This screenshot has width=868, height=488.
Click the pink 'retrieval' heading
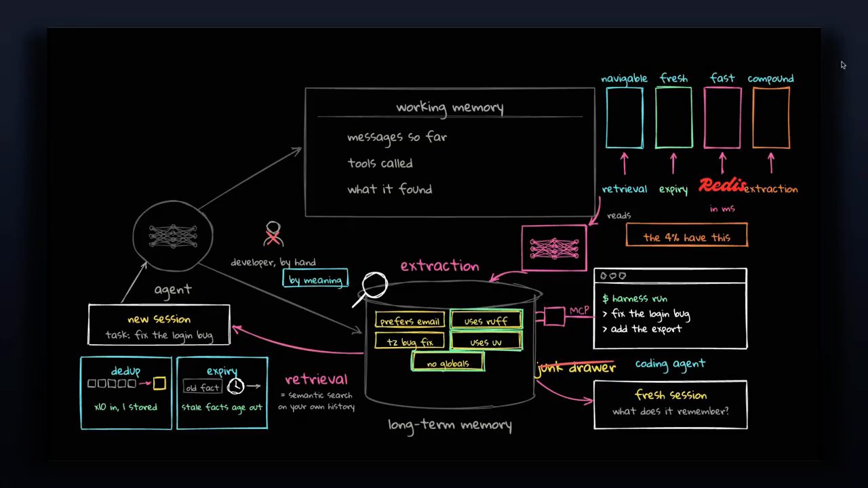(317, 380)
